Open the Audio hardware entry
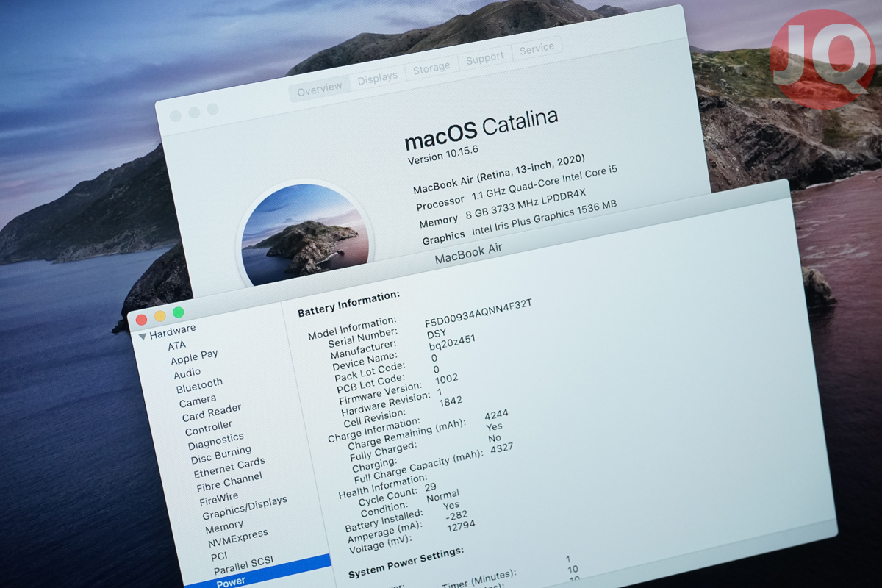882x588 pixels. pyautogui.click(x=187, y=373)
